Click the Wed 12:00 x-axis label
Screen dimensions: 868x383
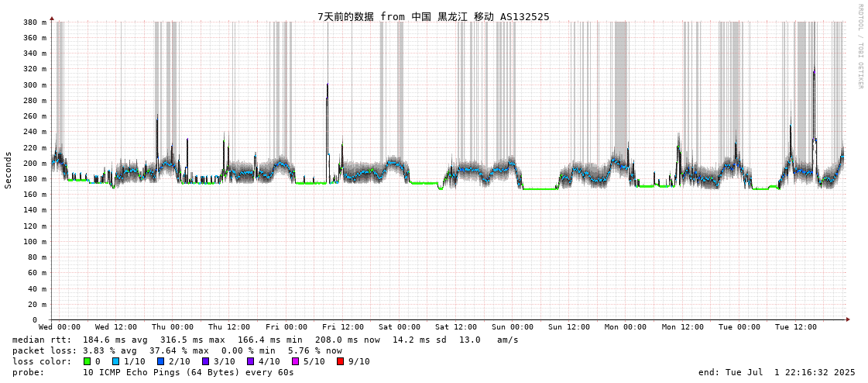point(115,327)
